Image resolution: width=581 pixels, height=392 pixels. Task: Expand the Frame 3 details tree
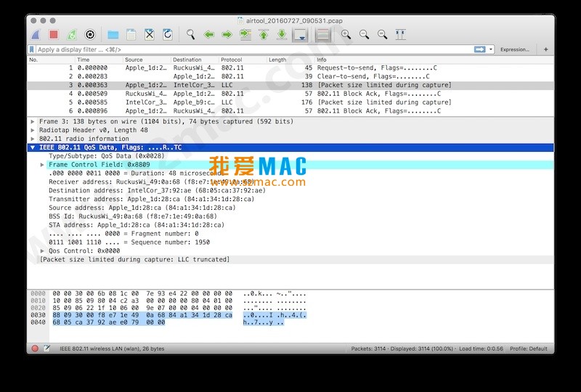coord(33,121)
